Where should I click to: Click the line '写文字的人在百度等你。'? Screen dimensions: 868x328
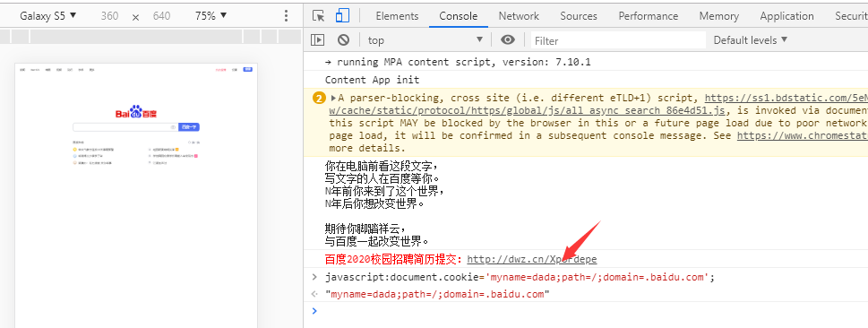pyautogui.click(x=382, y=179)
